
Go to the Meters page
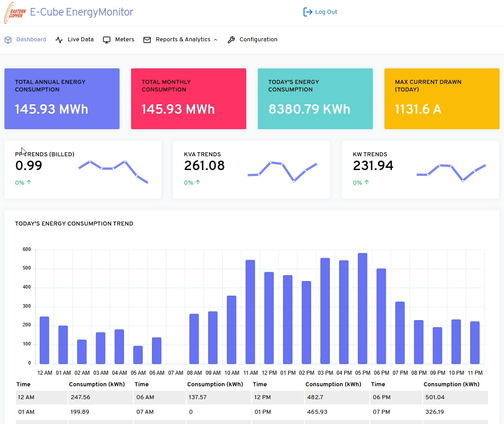124,40
